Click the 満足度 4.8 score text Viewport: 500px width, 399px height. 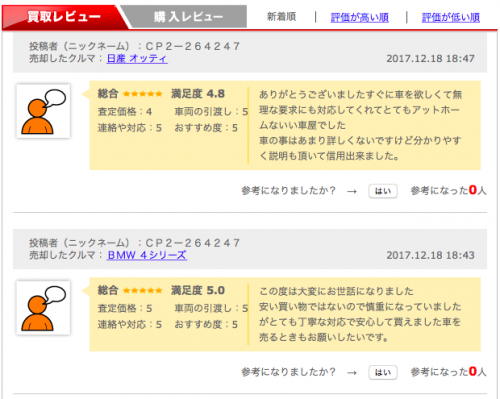198,94
